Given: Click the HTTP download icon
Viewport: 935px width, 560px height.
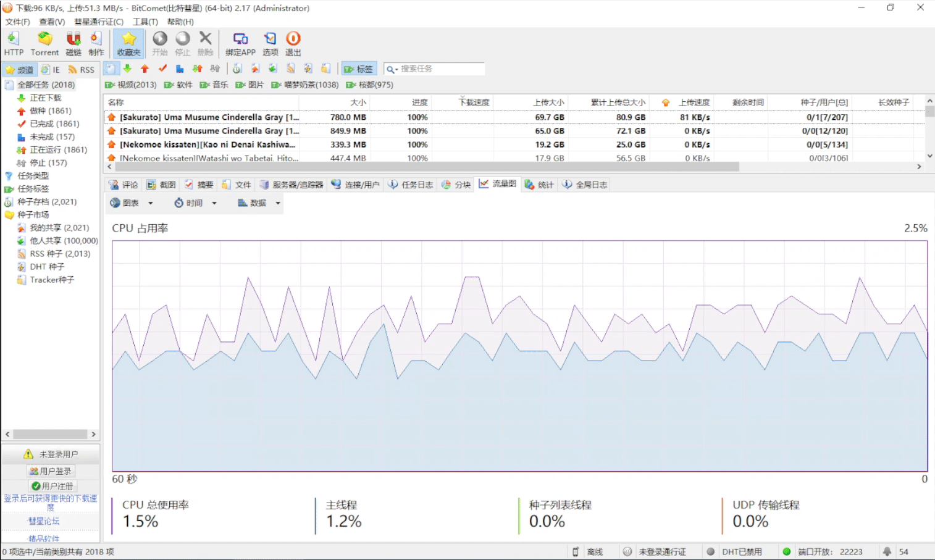Looking at the screenshot, I should (14, 44).
